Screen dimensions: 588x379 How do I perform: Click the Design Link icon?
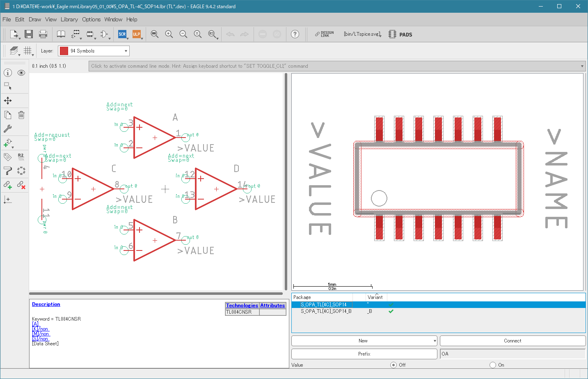point(325,34)
